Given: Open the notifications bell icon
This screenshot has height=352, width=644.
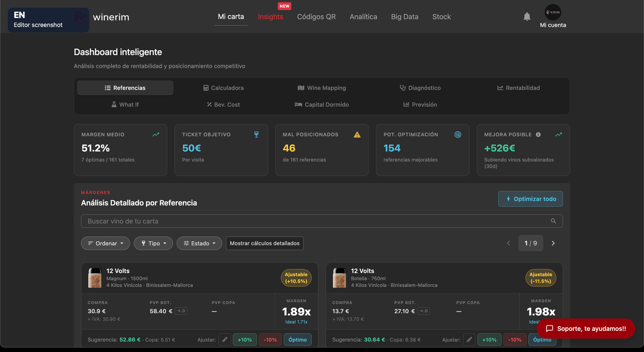Looking at the screenshot, I should pyautogui.click(x=527, y=17).
